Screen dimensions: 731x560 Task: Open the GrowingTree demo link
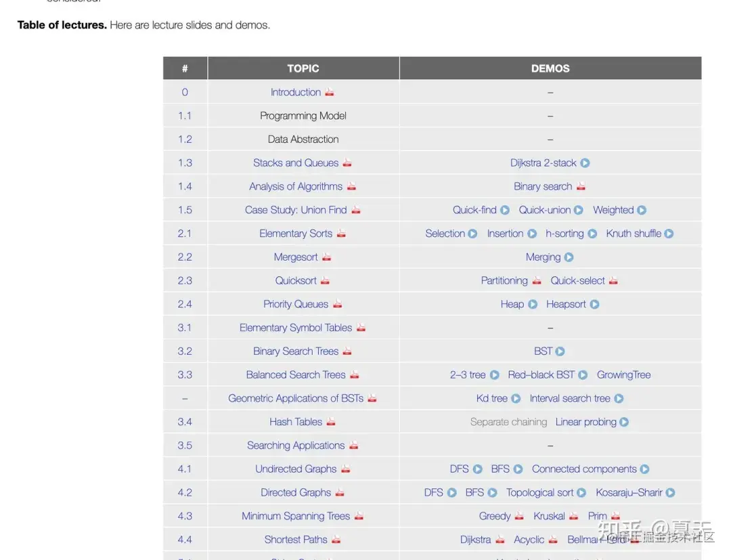tap(624, 374)
